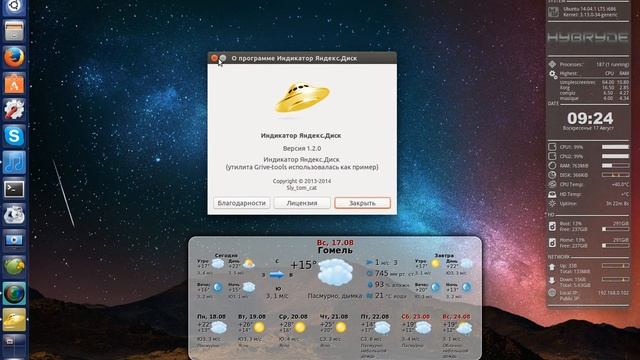Screen dimensions: 640x360
Task: Click the Ср, 20.08 forecast sun icon
Action: tap(300, 327)
